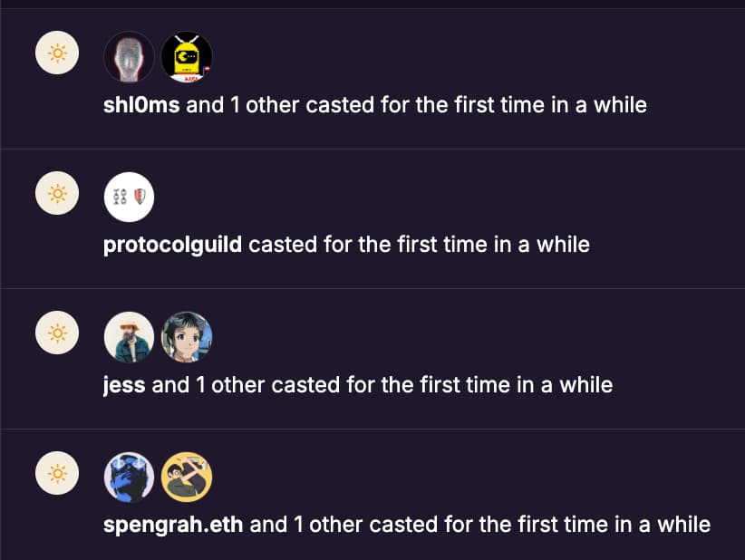745x560 pixels.
Task: Click the sun icon beside protocolguild notification
Action: point(56,194)
